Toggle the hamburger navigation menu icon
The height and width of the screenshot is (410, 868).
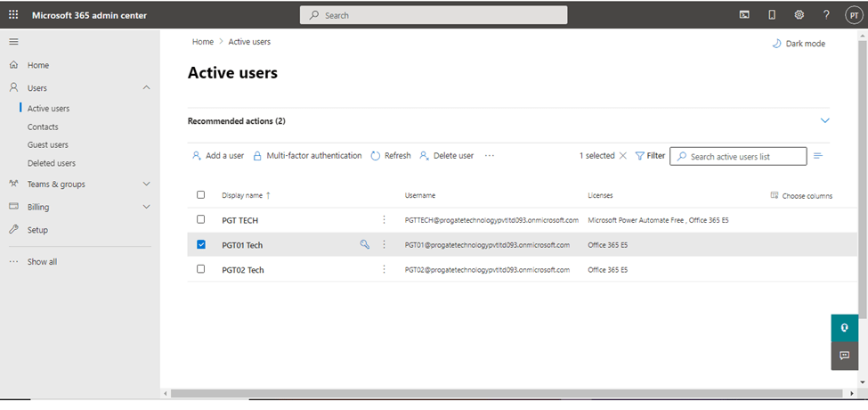pos(13,42)
